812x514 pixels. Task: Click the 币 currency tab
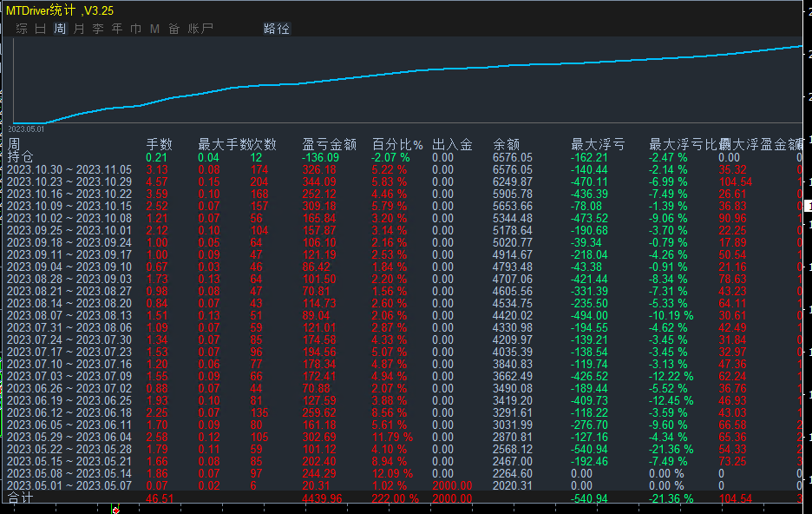136,29
